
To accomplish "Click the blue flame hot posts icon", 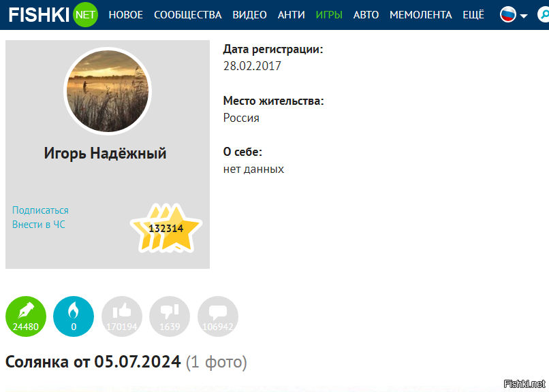I will tap(74, 316).
